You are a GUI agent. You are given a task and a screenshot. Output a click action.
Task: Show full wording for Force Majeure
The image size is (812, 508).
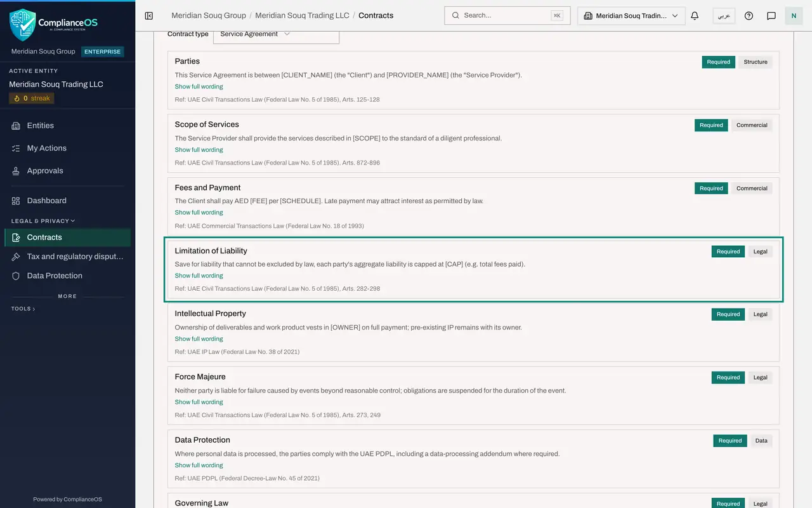click(199, 402)
